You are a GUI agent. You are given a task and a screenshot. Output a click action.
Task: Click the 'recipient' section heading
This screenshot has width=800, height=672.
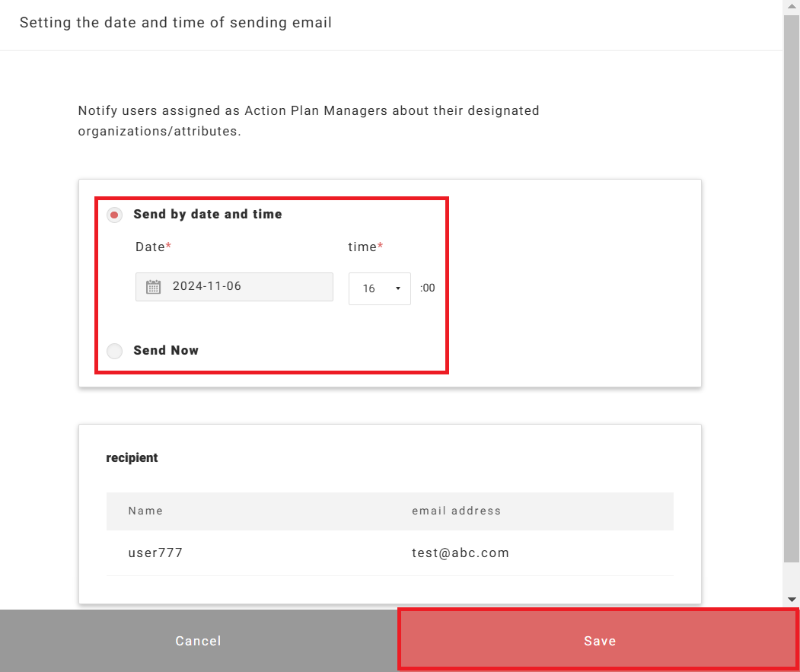[x=132, y=458]
